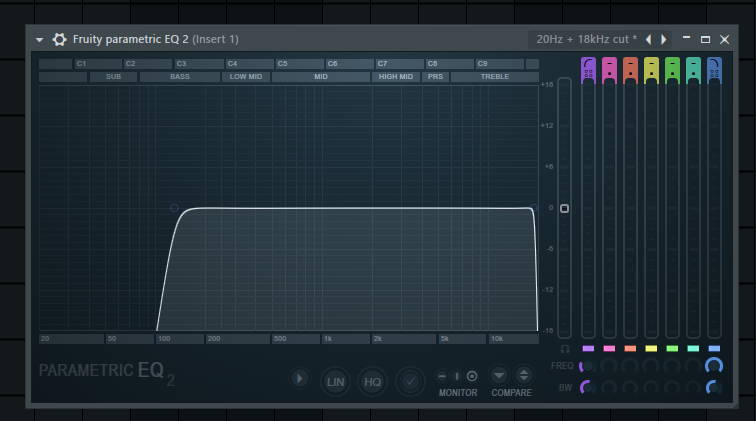Screen dimensions: 756x421
Task: Click the COMPARE up-down swap button
Action: click(524, 376)
